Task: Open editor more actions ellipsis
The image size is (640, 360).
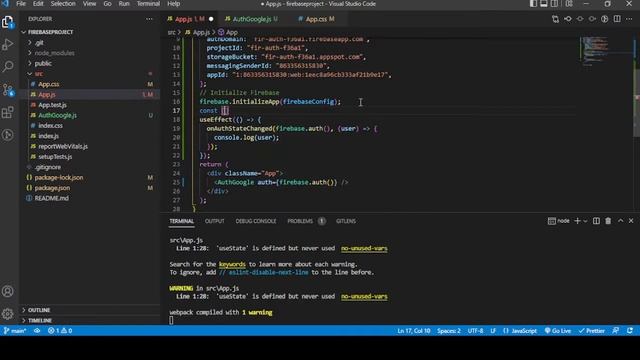Action: coord(629,19)
